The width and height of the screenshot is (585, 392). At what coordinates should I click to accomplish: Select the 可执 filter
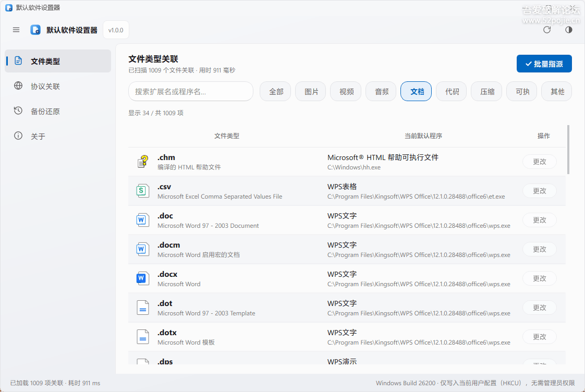pos(522,91)
